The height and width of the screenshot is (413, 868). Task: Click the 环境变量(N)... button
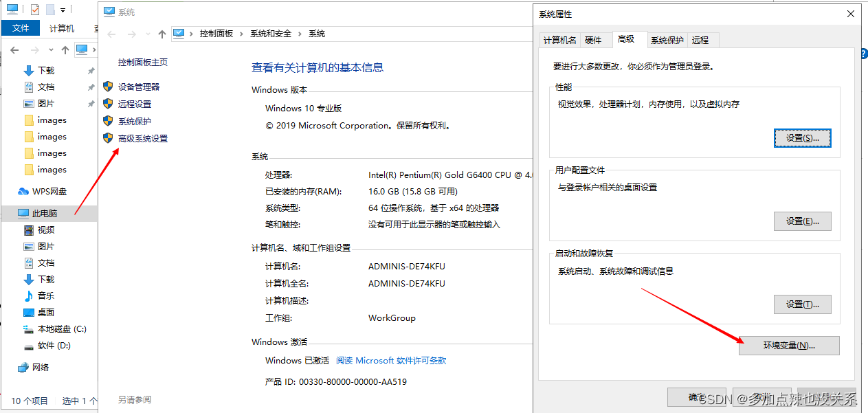[788, 346]
